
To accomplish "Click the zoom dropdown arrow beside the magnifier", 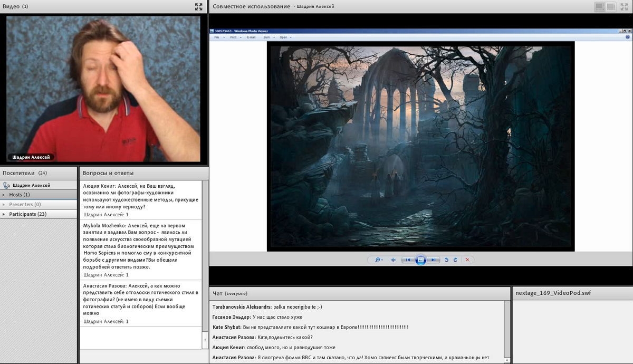I will click(x=382, y=260).
